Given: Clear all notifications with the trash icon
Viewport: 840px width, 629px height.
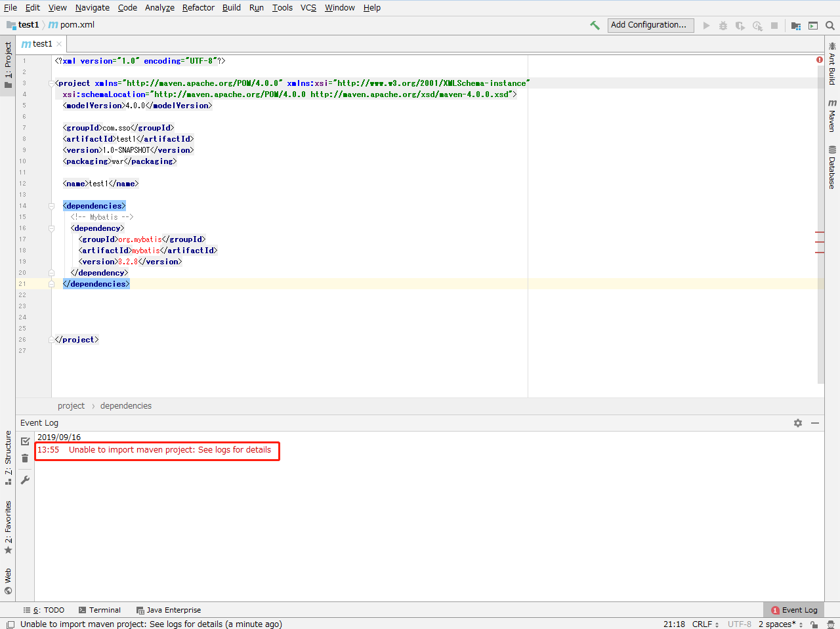Looking at the screenshot, I should click(x=25, y=458).
